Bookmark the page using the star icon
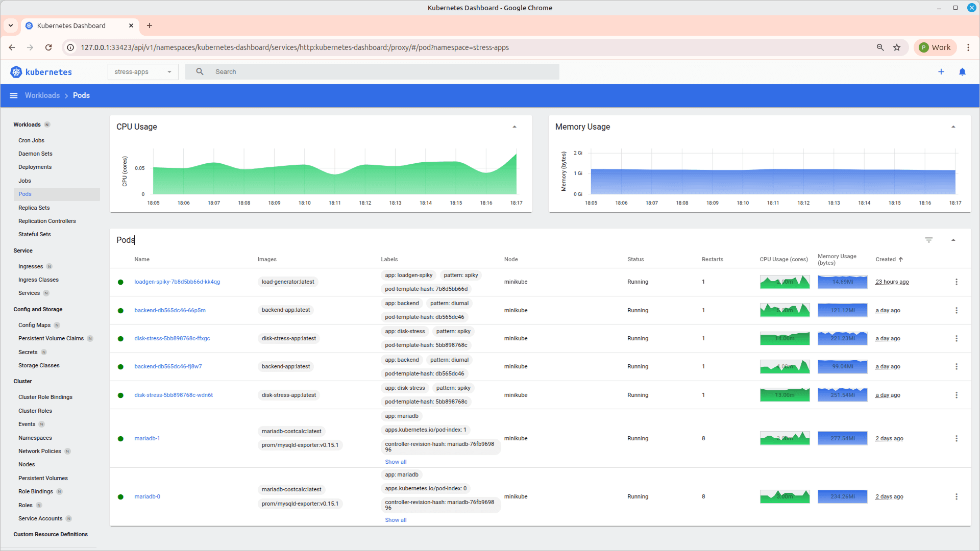This screenshot has width=980, height=551. [897, 47]
